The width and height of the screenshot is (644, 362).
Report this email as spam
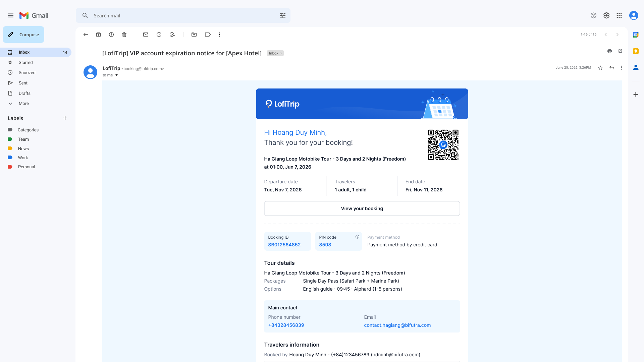111,35
